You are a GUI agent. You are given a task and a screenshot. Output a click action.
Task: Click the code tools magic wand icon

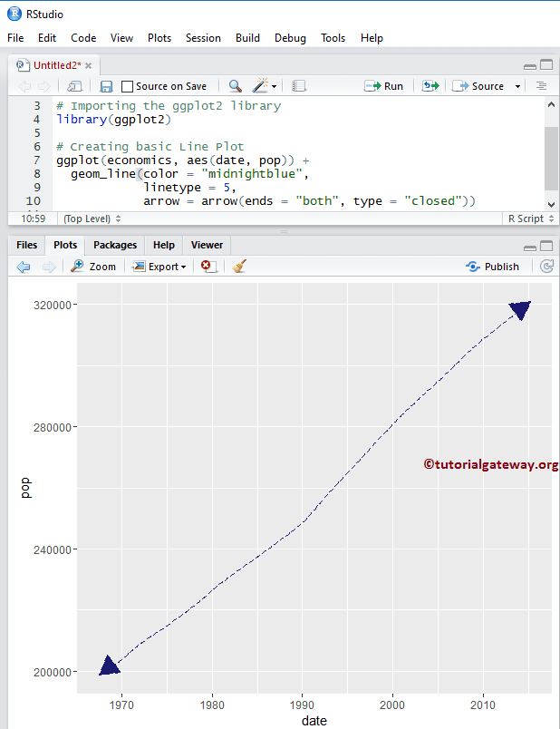tap(260, 85)
